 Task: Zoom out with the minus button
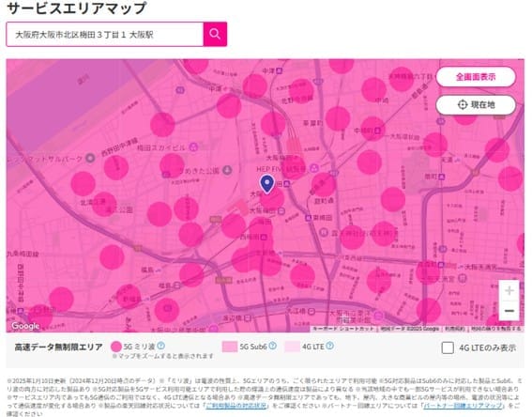click(509, 310)
